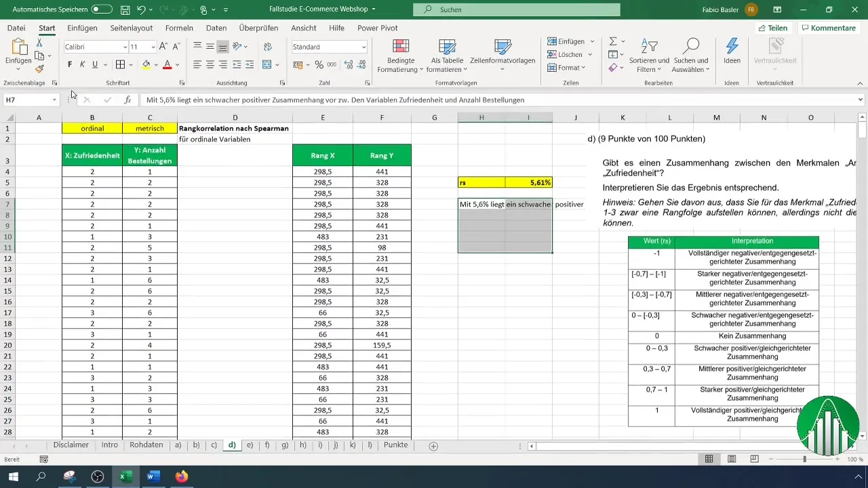Click the formula bar text
The height and width of the screenshot is (488, 868).
tap(335, 100)
